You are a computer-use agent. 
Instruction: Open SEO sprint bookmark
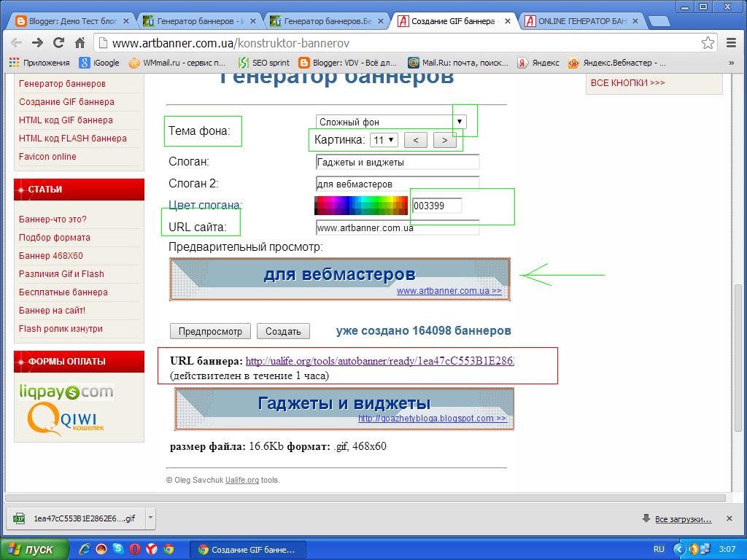coord(264,63)
